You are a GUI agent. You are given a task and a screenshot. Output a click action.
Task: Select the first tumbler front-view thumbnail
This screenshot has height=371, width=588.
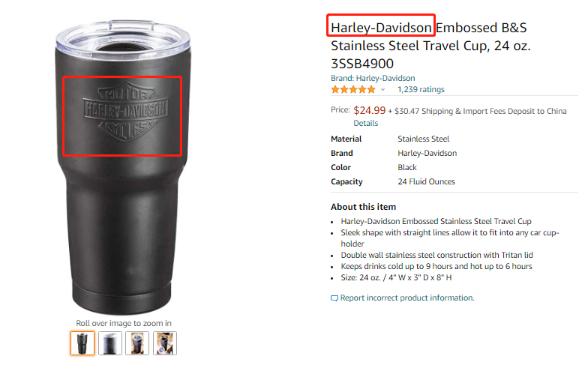(82, 343)
